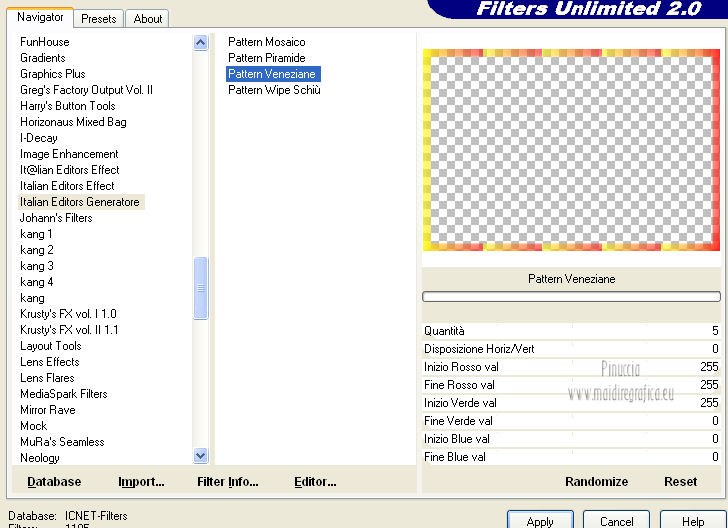The height and width of the screenshot is (528, 728).
Task: Choose Pattern Piramide filter
Action: (267, 58)
